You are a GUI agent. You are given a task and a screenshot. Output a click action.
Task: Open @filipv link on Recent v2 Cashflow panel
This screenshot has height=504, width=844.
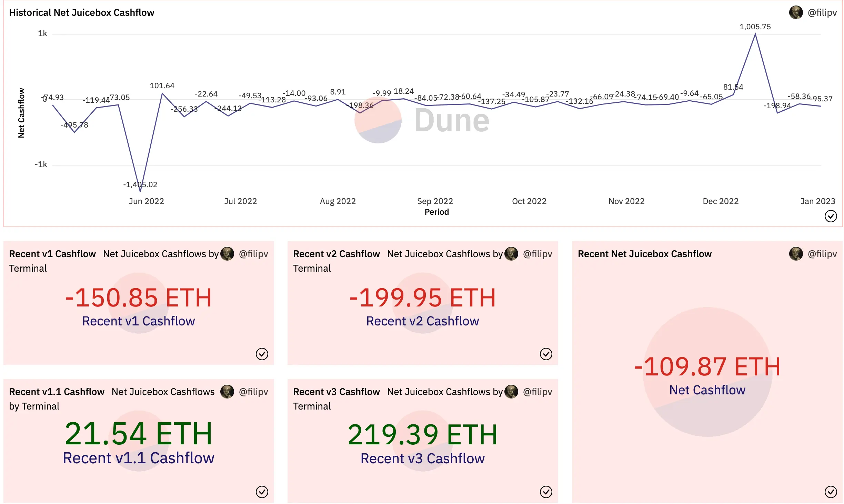coord(537,254)
